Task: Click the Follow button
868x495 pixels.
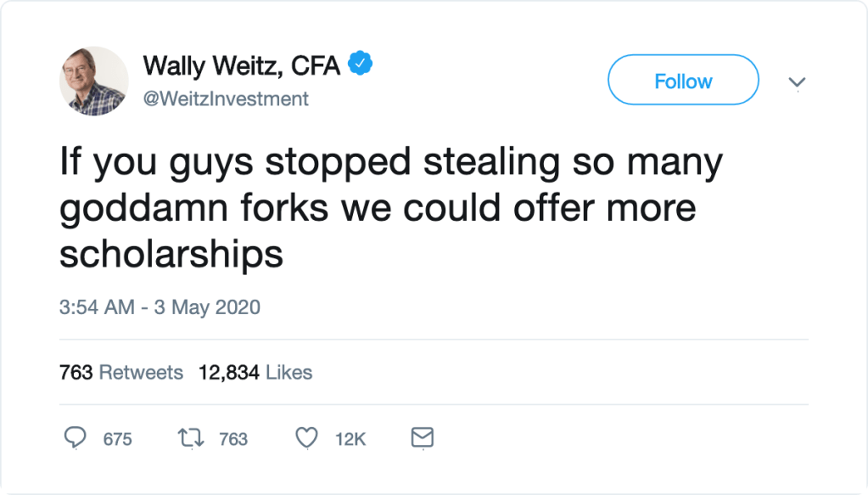Action: [683, 80]
